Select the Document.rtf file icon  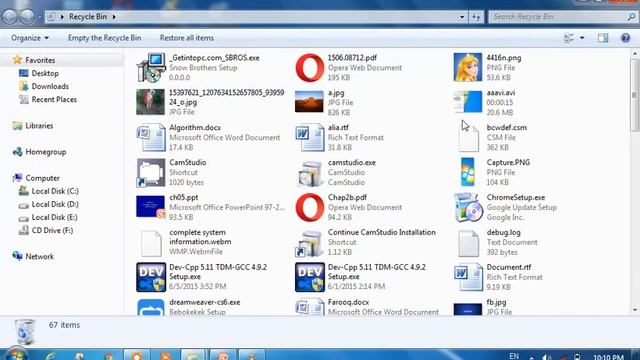click(468, 277)
